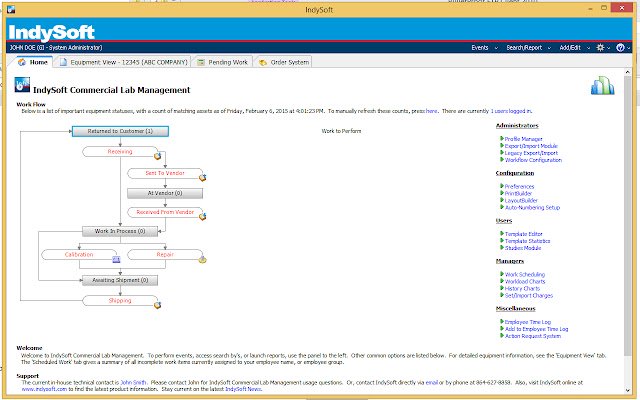Click the Home tab icon
Viewport: 640px width, 400px height.
click(22, 62)
